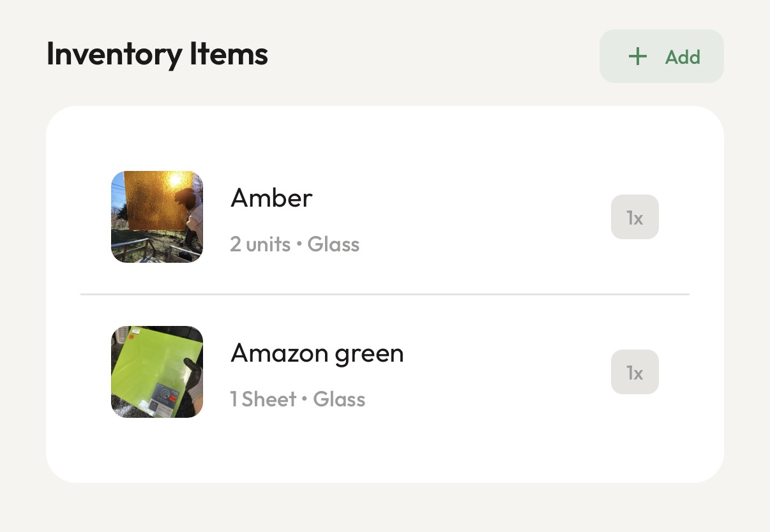Viewport: 770px width, 532px height.
Task: Click the Glass material label for Amber
Action: coord(333,244)
